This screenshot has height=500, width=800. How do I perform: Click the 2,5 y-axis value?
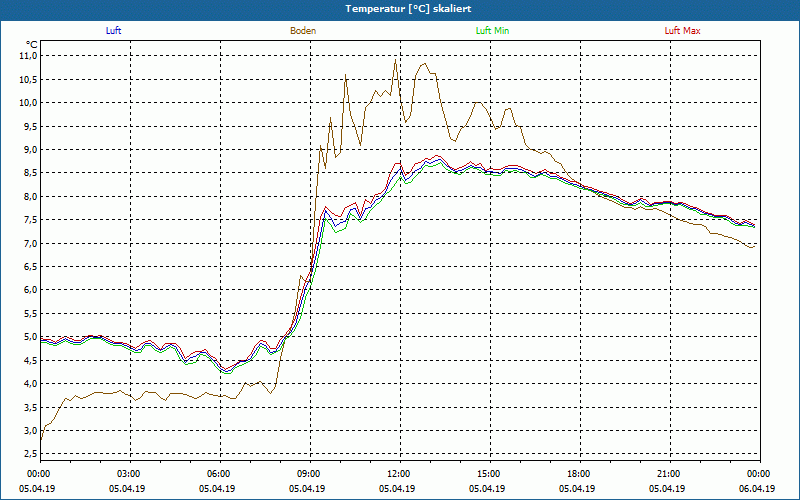click(x=31, y=454)
